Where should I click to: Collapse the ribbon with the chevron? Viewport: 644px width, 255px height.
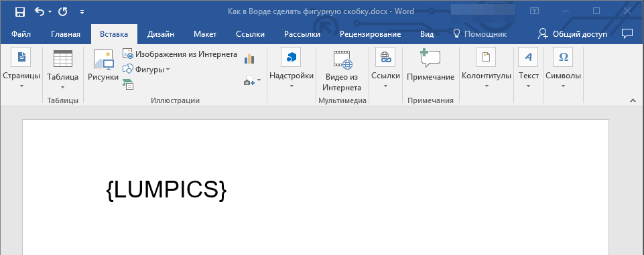tap(632, 101)
